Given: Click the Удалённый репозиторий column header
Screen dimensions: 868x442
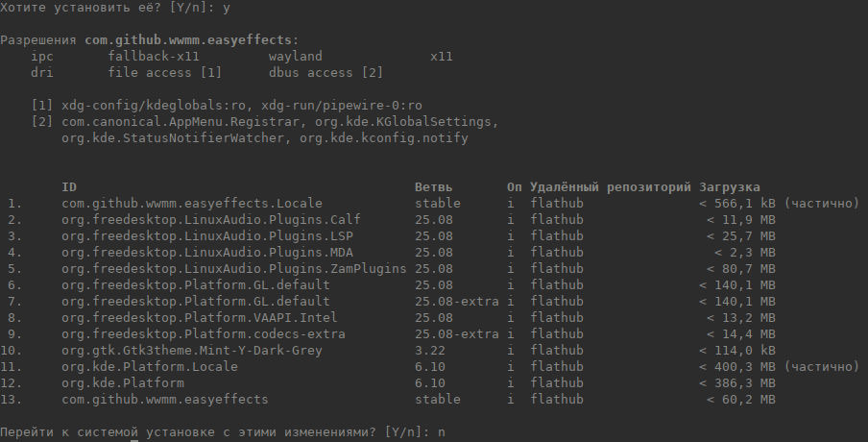Looking at the screenshot, I should [x=611, y=186].
